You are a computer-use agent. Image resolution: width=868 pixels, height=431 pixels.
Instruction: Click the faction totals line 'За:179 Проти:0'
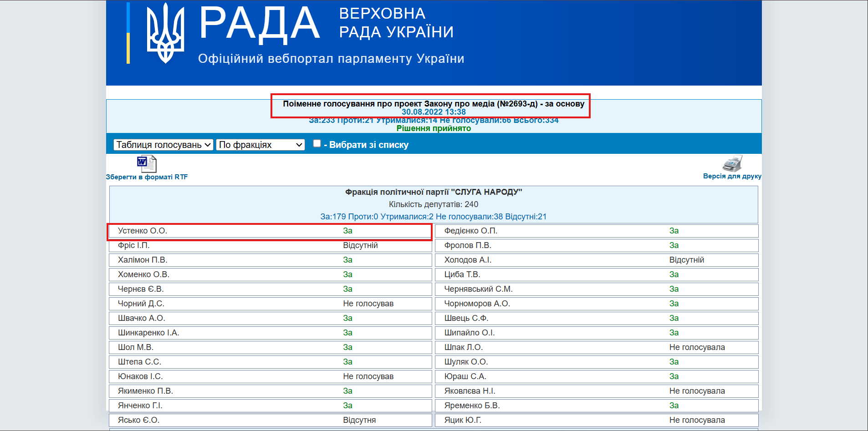coord(434,217)
